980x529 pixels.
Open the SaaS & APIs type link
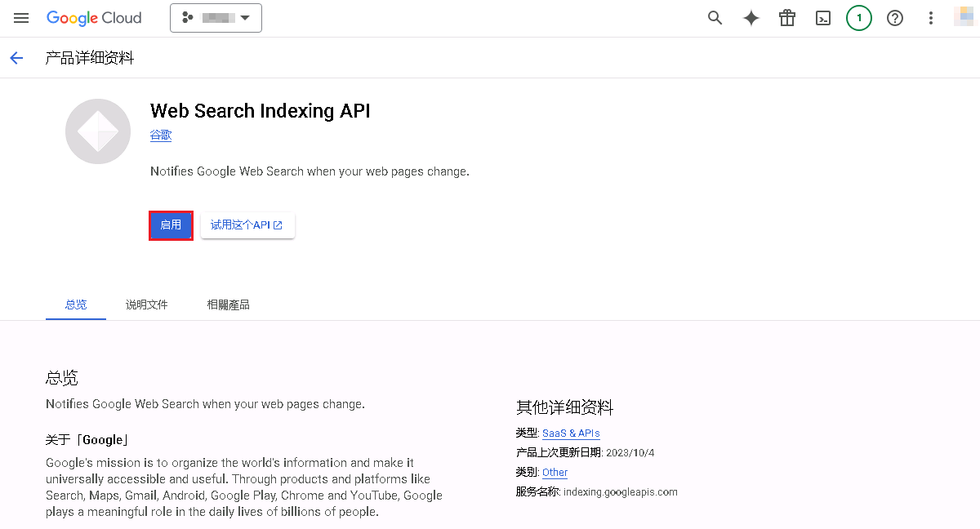tap(571, 433)
